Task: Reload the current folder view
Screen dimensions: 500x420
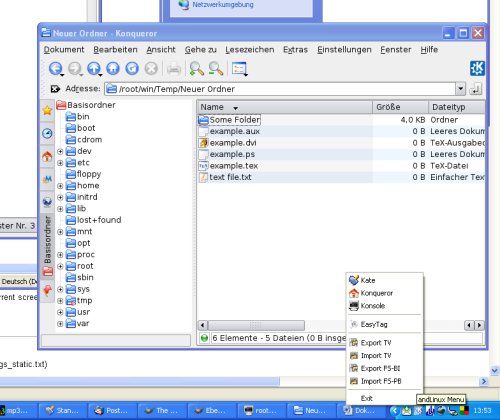Action: coord(132,69)
